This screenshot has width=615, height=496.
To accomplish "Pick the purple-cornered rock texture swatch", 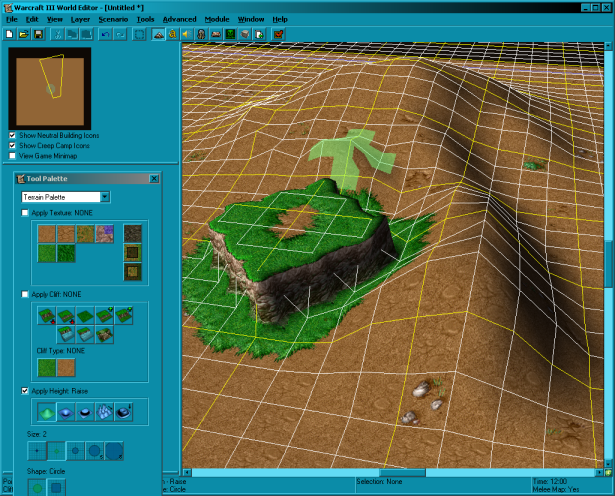I will click(x=104, y=234).
